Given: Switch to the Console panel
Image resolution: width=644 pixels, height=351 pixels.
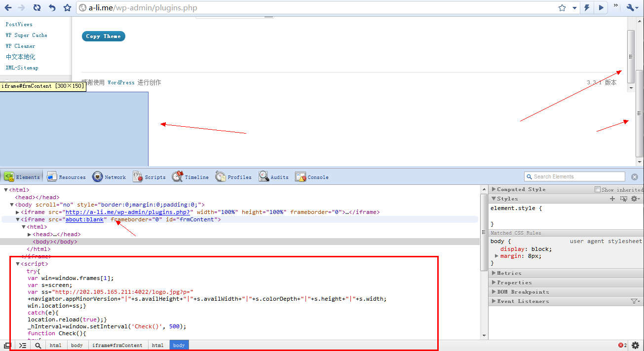Looking at the screenshot, I should click(x=312, y=177).
